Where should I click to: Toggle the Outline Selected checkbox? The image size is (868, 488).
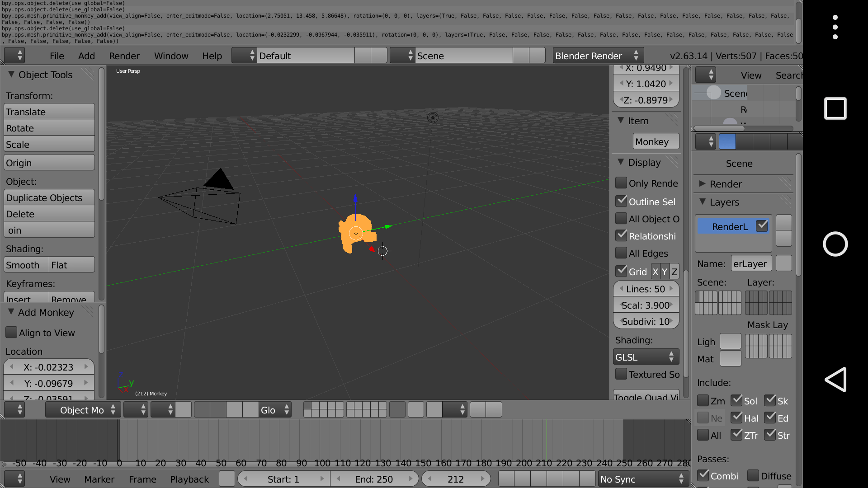[x=621, y=201]
